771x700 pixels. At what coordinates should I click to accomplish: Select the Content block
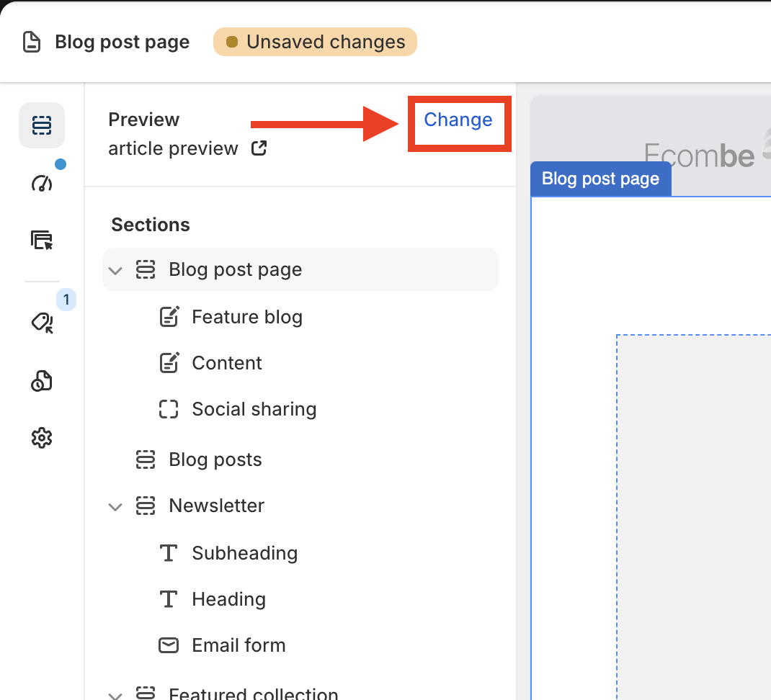(x=227, y=363)
